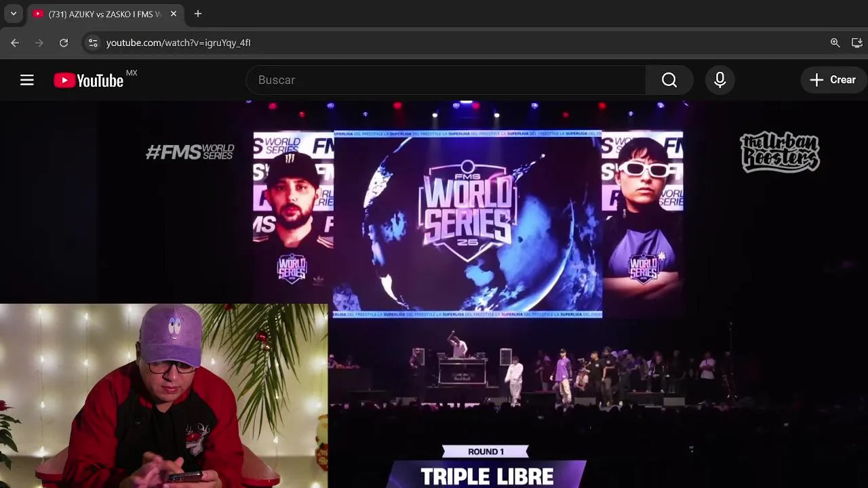Reload the YouTube page
The height and width of the screenshot is (488, 868).
point(64,43)
